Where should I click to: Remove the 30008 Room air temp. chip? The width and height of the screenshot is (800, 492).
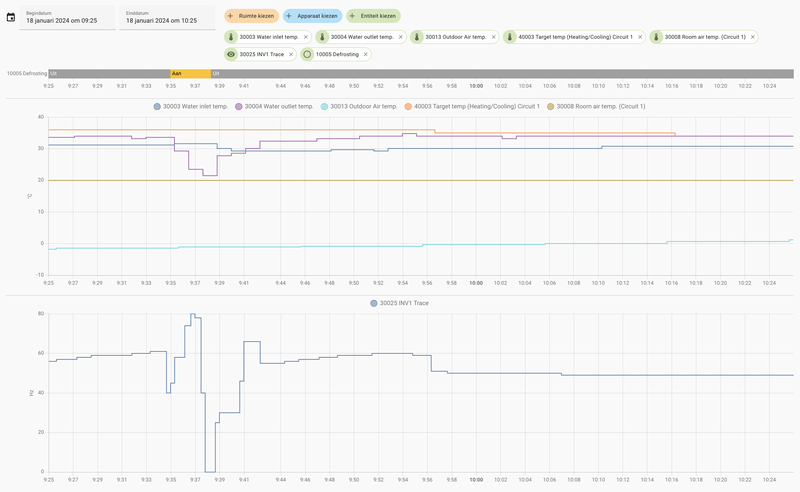(x=753, y=37)
